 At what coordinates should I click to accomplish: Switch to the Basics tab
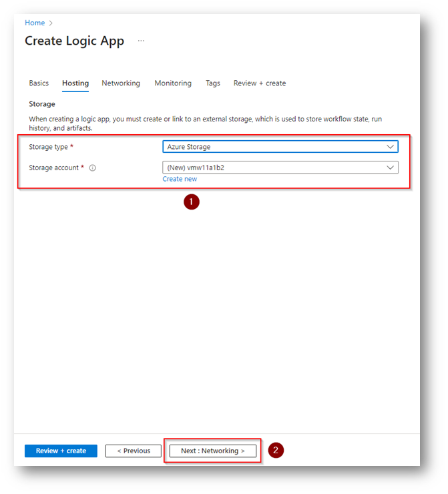pos(39,83)
